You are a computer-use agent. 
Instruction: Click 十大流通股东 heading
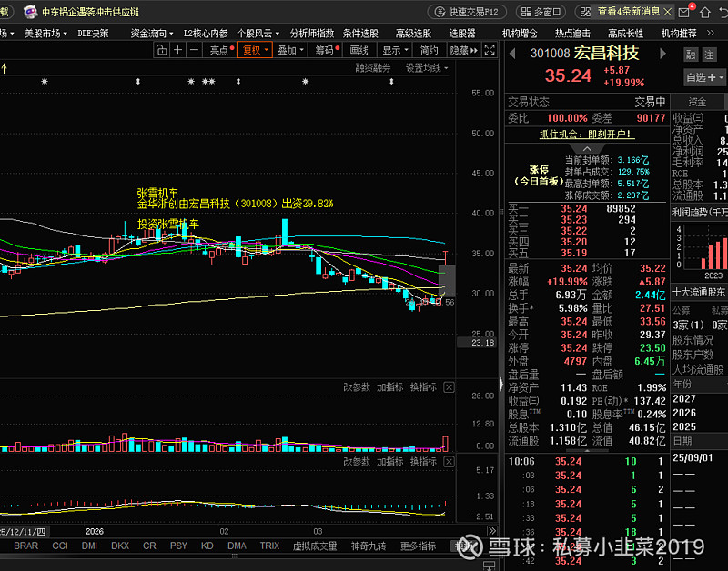(699, 292)
